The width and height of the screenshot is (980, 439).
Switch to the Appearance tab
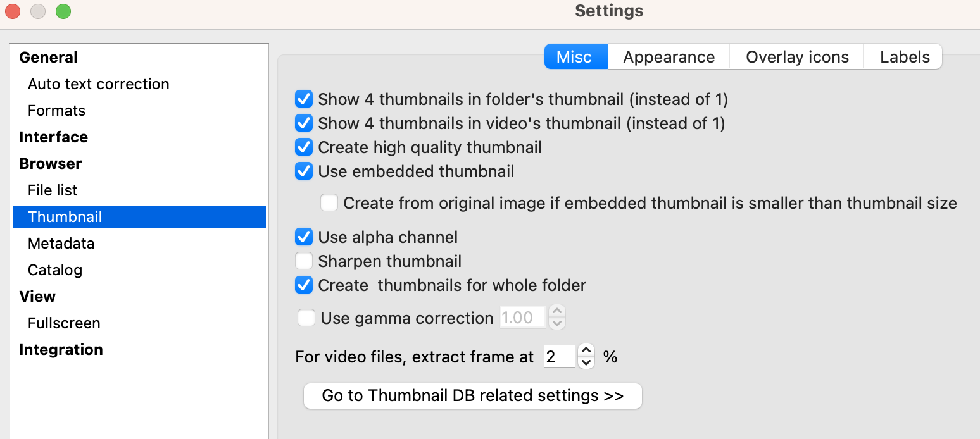(669, 57)
